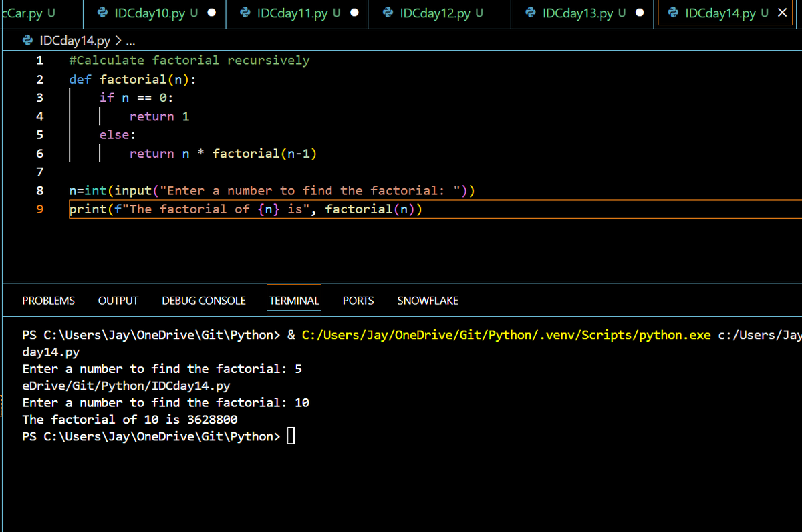Open the IDCday11.py editor tab
This screenshot has width=802, height=532.
[x=298, y=13]
